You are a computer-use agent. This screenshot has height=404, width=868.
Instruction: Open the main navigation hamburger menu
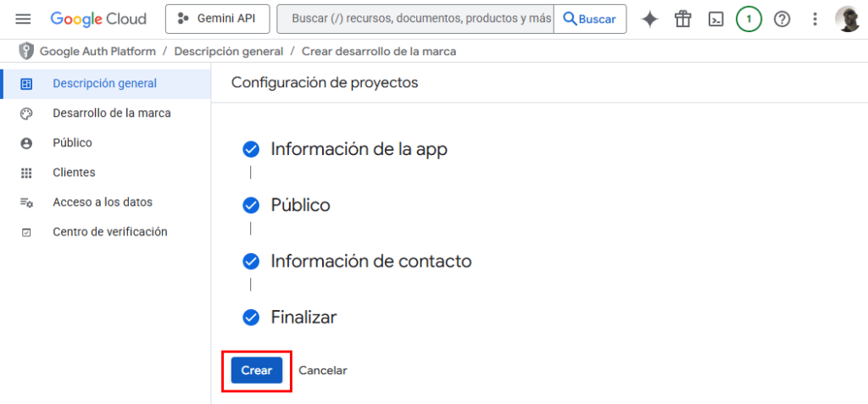[23, 19]
